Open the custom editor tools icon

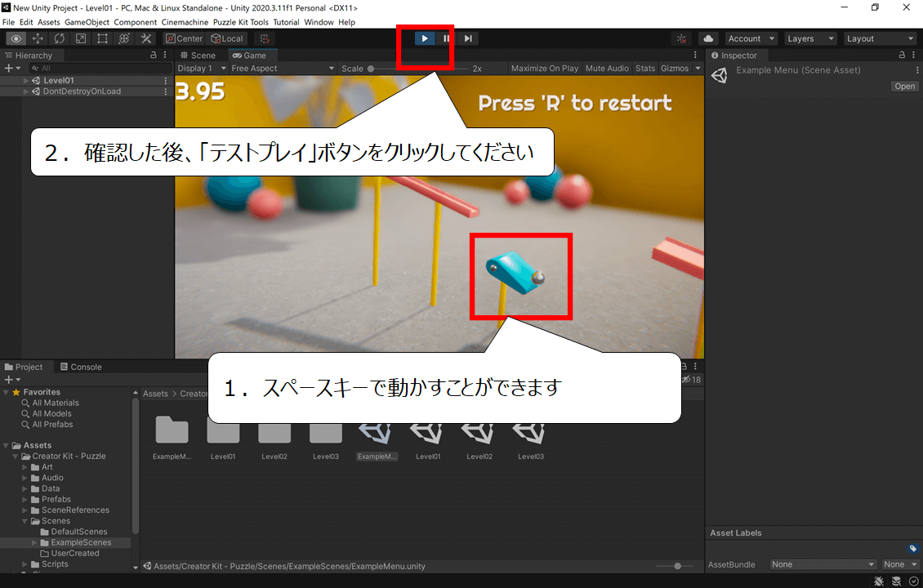pyautogui.click(x=146, y=39)
